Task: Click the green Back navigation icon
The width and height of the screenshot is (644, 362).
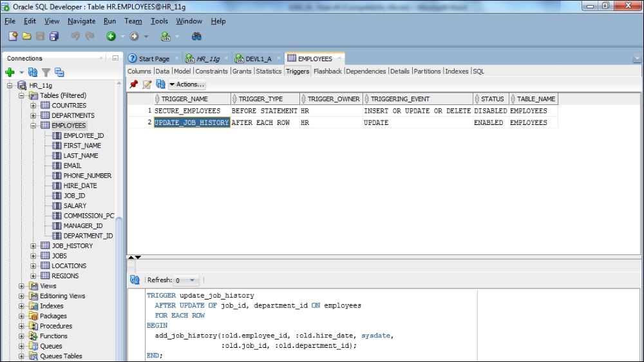Action: (x=111, y=36)
